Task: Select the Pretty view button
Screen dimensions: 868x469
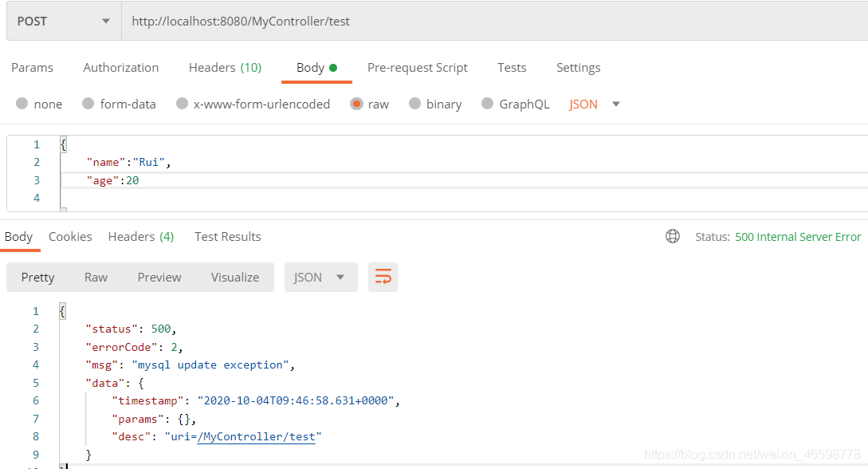Action: click(37, 277)
